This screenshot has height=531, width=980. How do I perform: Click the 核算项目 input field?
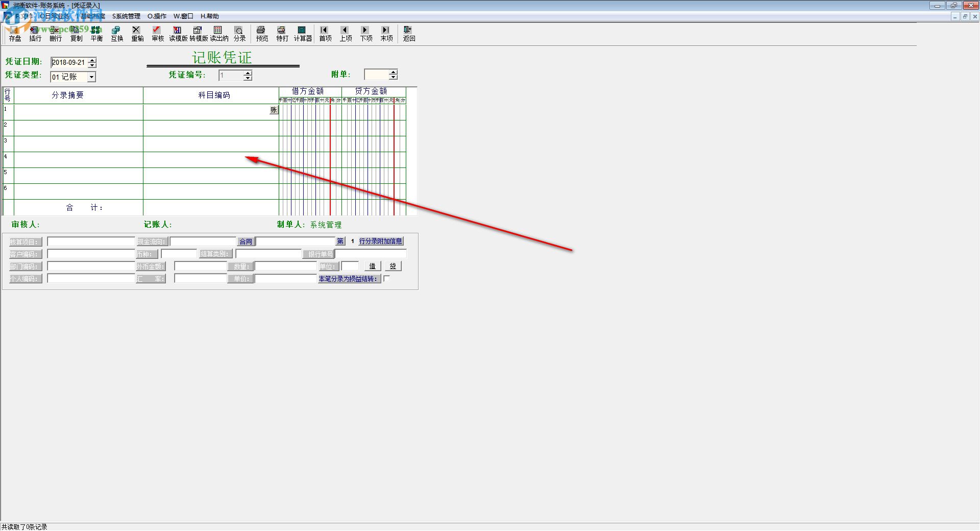click(91, 242)
